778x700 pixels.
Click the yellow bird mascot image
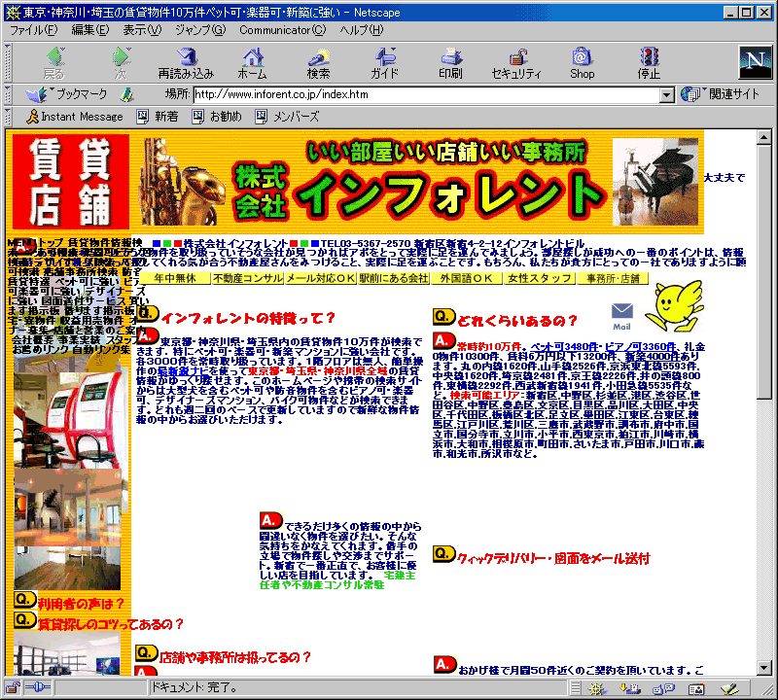click(x=673, y=305)
